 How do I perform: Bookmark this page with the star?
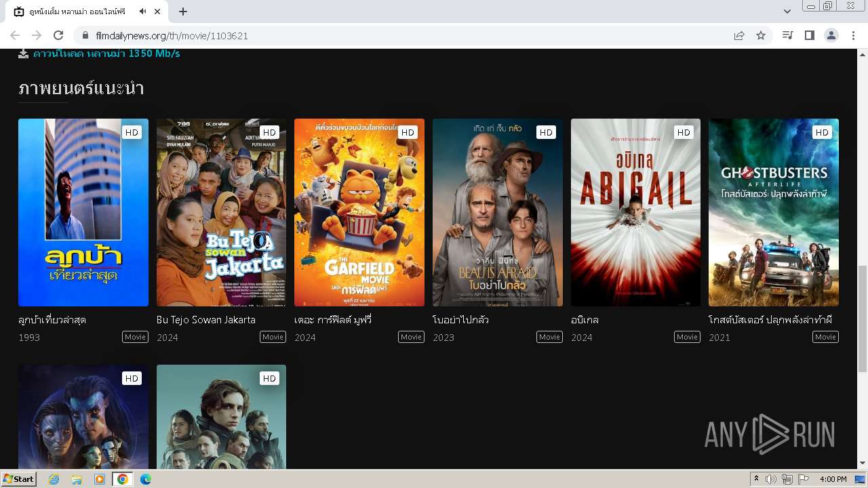coord(761,35)
